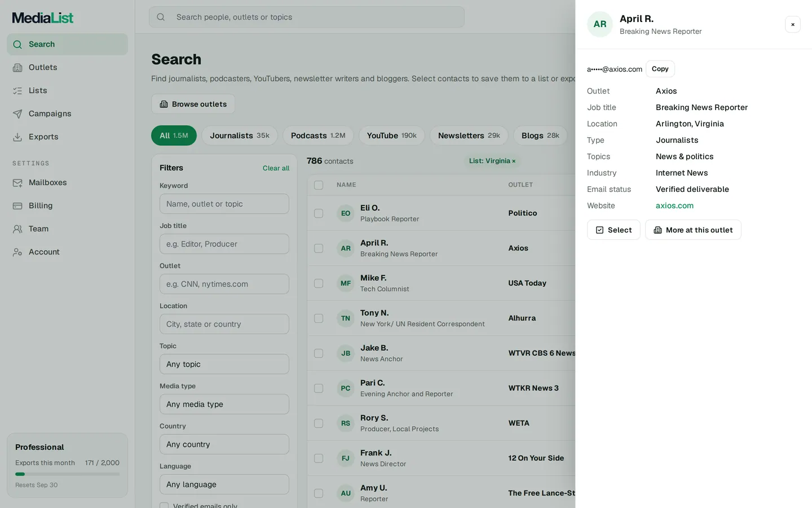Click the JB avatar for Jake B.
The width and height of the screenshot is (812, 508).
[x=346, y=353]
